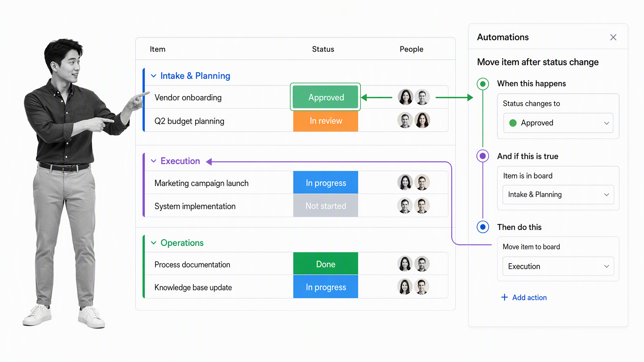Click the Status column header
This screenshot has width=644, height=362.
(323, 49)
